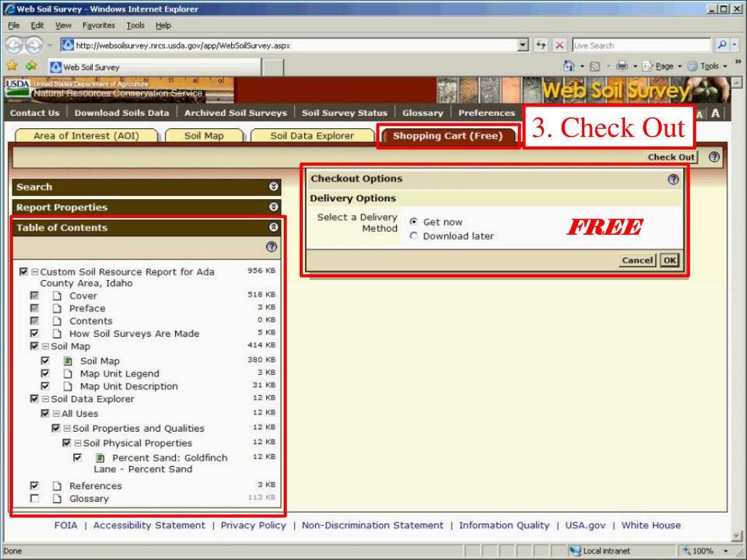The width and height of the screenshot is (747, 560).
Task: Collapse the Table of Contents panel
Action: (x=274, y=227)
